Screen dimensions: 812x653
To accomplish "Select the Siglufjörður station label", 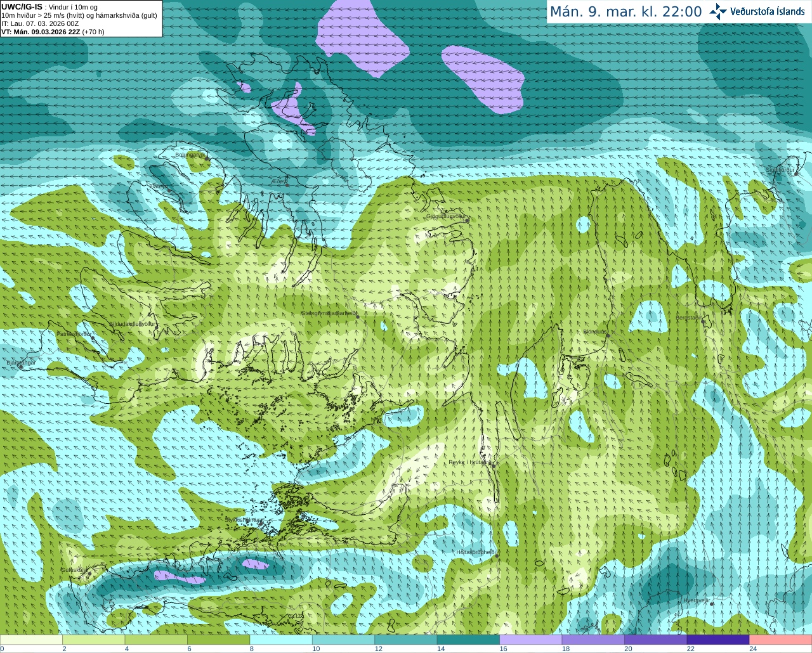I will [780, 170].
